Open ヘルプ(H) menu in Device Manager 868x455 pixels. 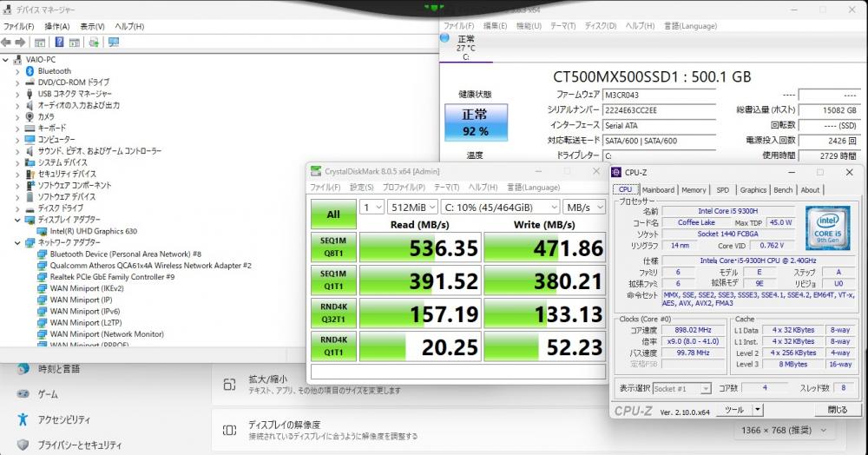[x=129, y=27]
